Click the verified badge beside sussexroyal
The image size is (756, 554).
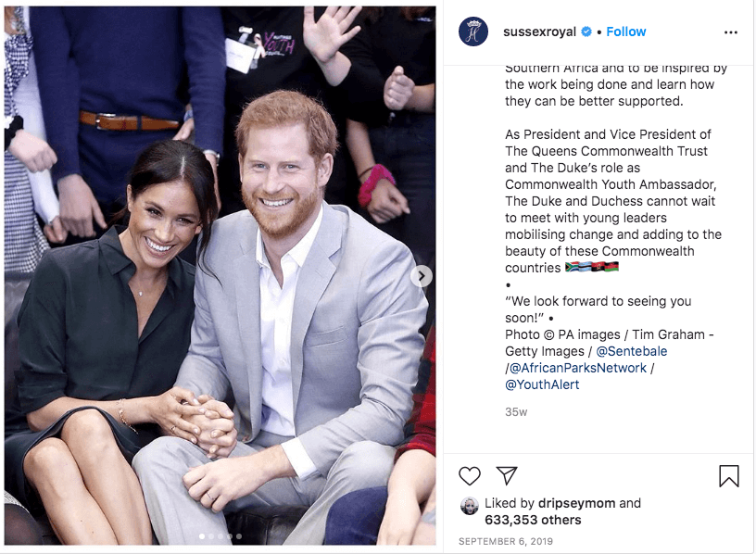(x=586, y=31)
